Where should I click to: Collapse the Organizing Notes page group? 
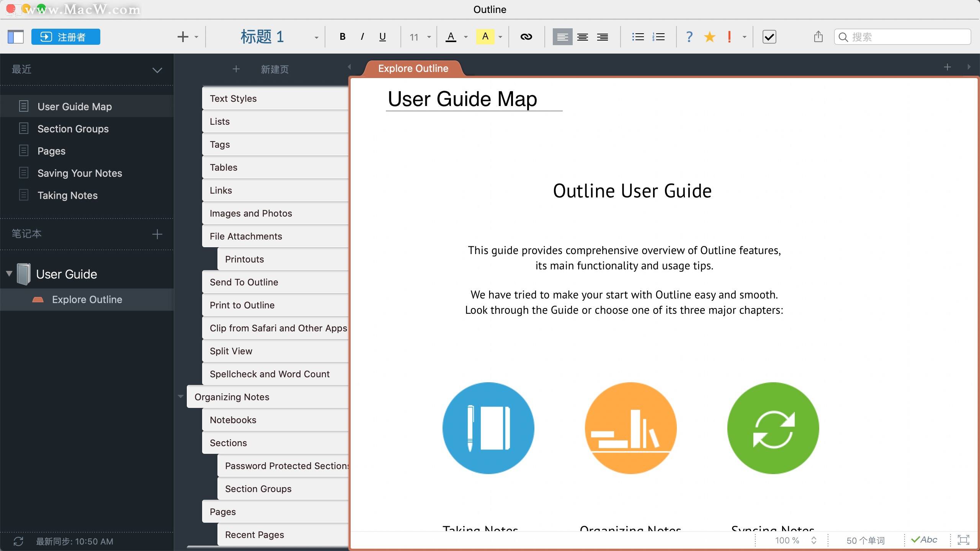tap(181, 396)
